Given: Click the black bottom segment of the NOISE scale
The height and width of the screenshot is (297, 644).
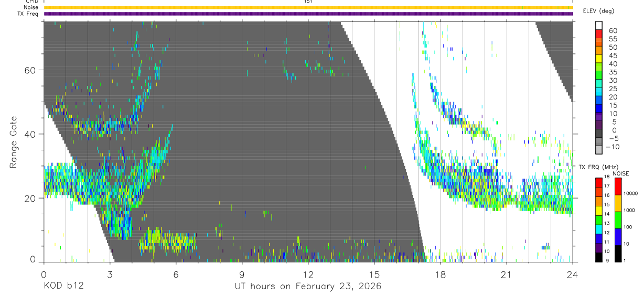Looking at the screenshot, I should pyautogui.click(x=617, y=253).
